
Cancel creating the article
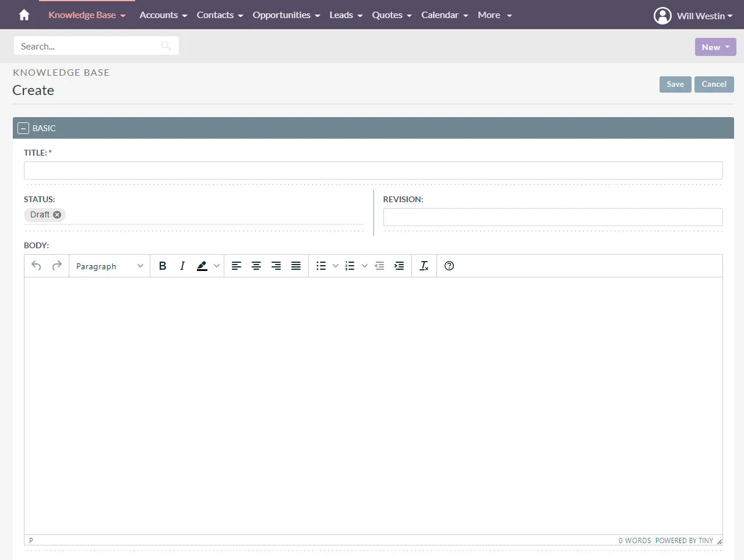[714, 84]
